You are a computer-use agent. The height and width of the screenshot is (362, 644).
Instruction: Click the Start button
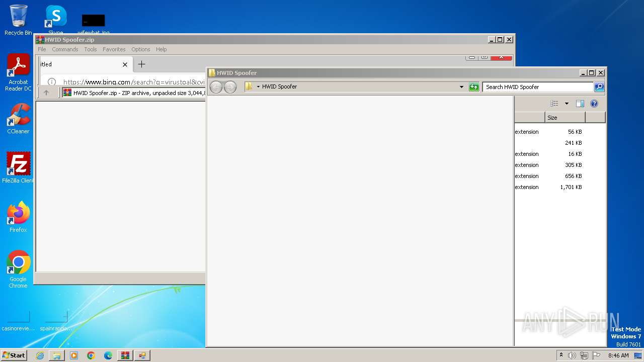14,355
